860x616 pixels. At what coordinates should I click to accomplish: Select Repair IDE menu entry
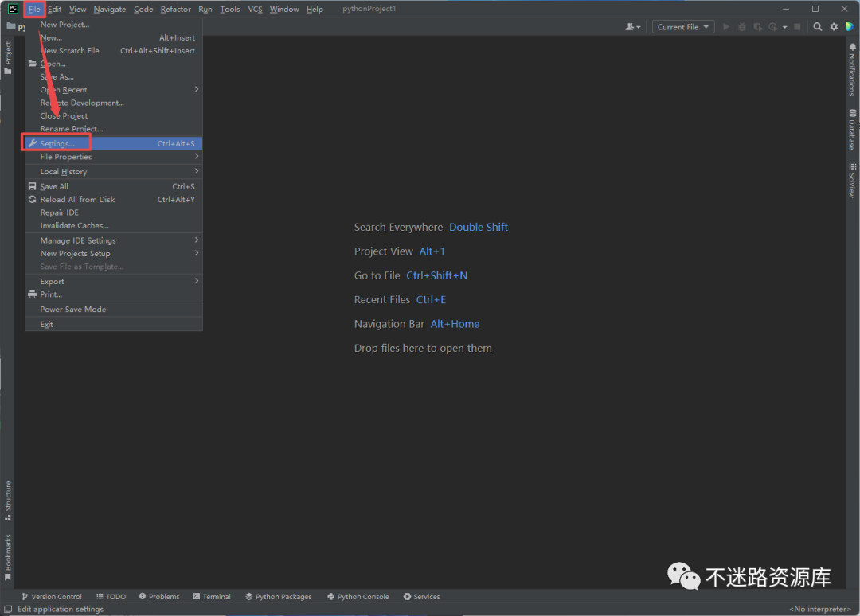pos(114,212)
